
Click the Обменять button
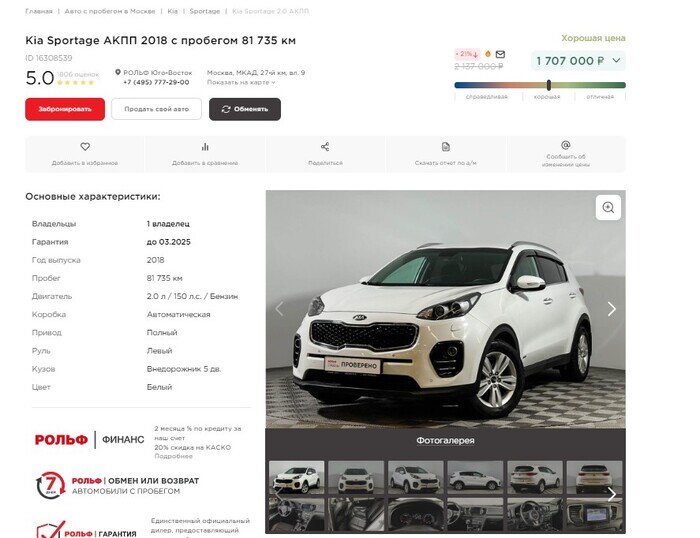245,109
